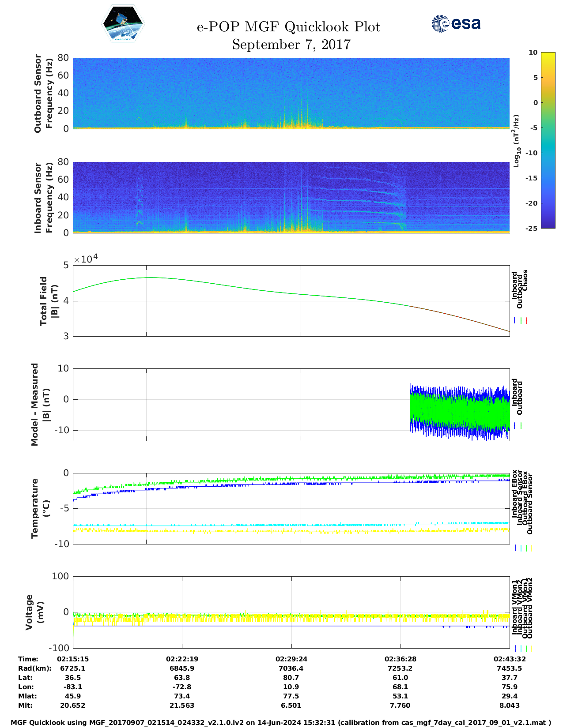Viewport: 563px width, 728px height.
Task: Click the ESA logo
Action: click(x=456, y=24)
